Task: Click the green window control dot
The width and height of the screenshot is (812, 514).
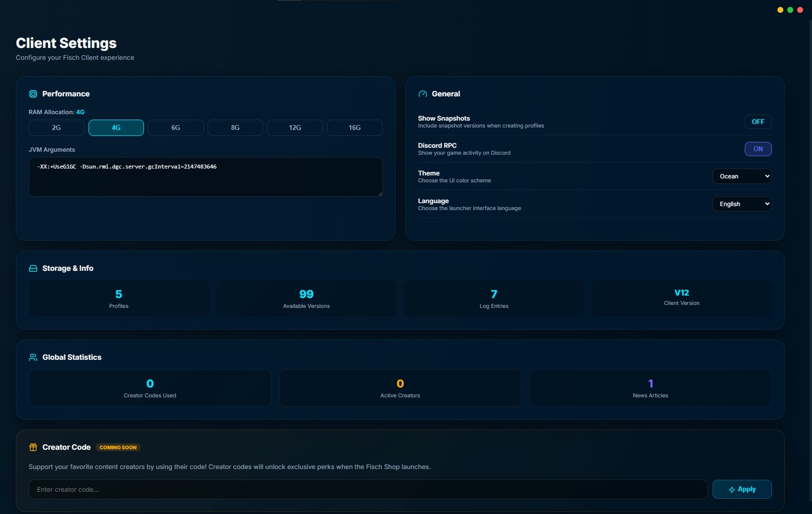Action: point(790,10)
